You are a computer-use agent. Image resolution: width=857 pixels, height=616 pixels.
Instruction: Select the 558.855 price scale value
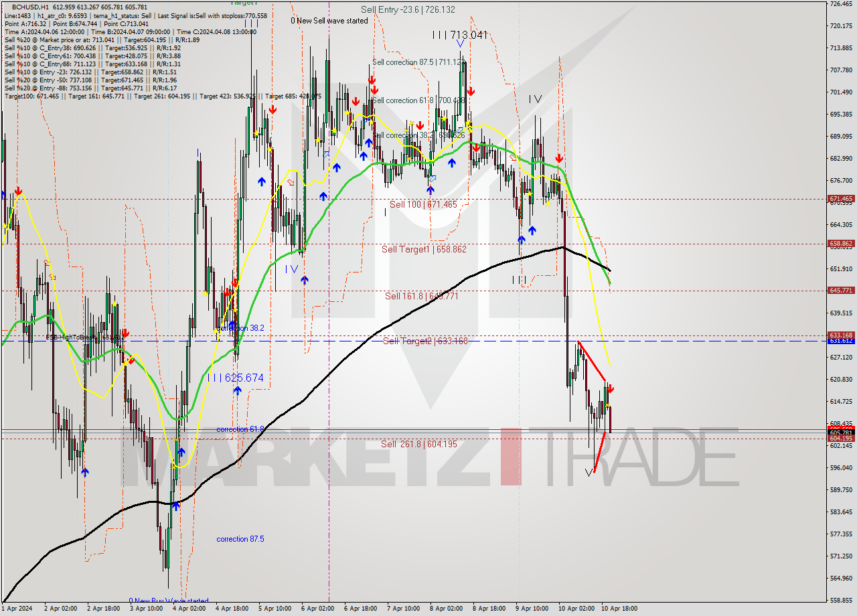coord(841,601)
